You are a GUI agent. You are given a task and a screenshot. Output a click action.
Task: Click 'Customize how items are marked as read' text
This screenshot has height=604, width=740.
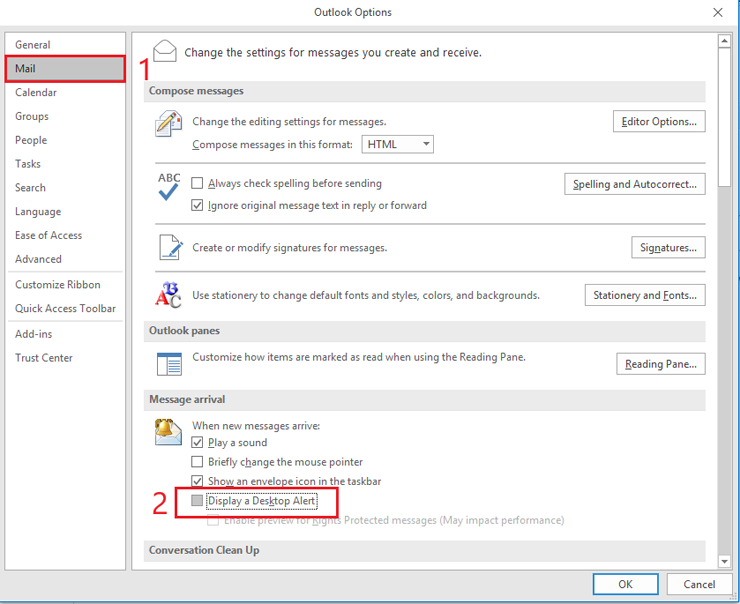pos(359,357)
